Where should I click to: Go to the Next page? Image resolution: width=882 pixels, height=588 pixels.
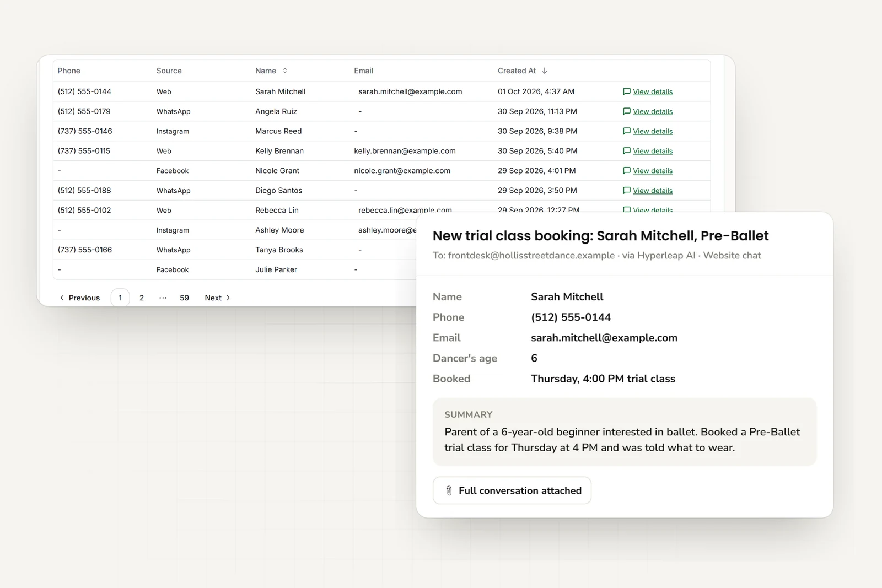[x=218, y=298]
